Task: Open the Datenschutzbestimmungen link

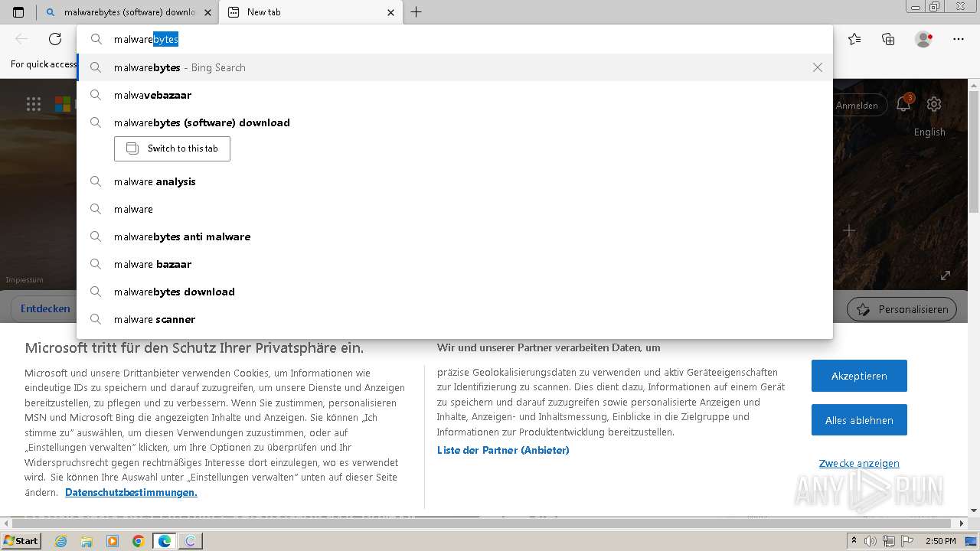Action: click(131, 492)
